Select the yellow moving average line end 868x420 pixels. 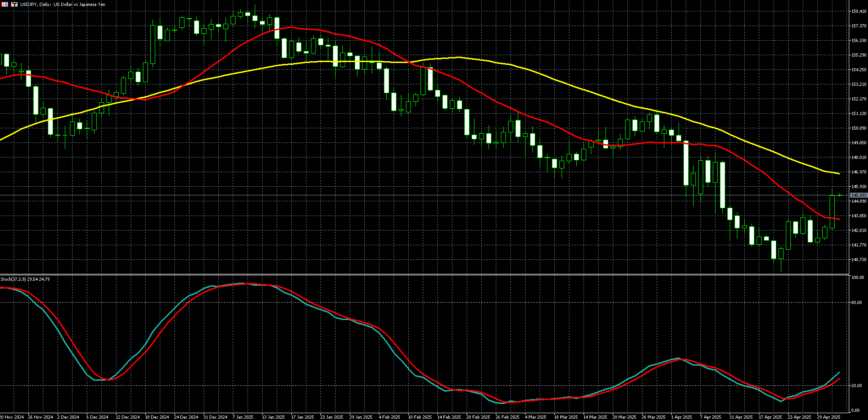click(x=838, y=173)
